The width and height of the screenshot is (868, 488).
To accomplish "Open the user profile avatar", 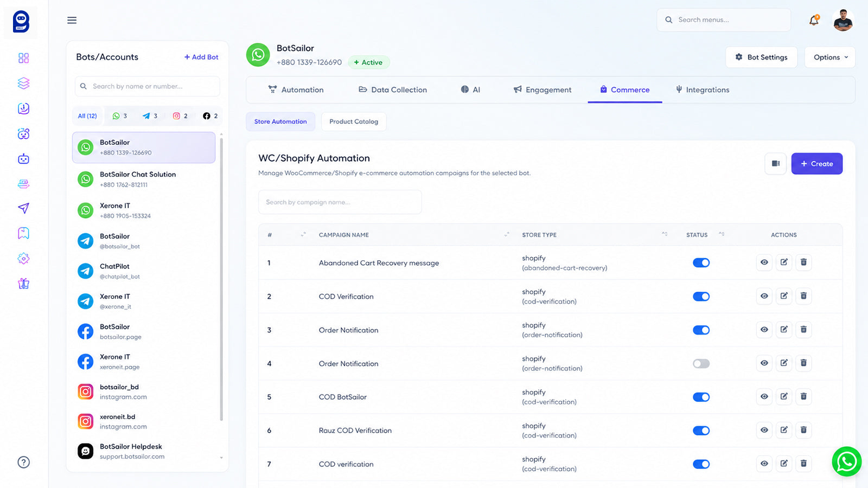I will tap(843, 20).
